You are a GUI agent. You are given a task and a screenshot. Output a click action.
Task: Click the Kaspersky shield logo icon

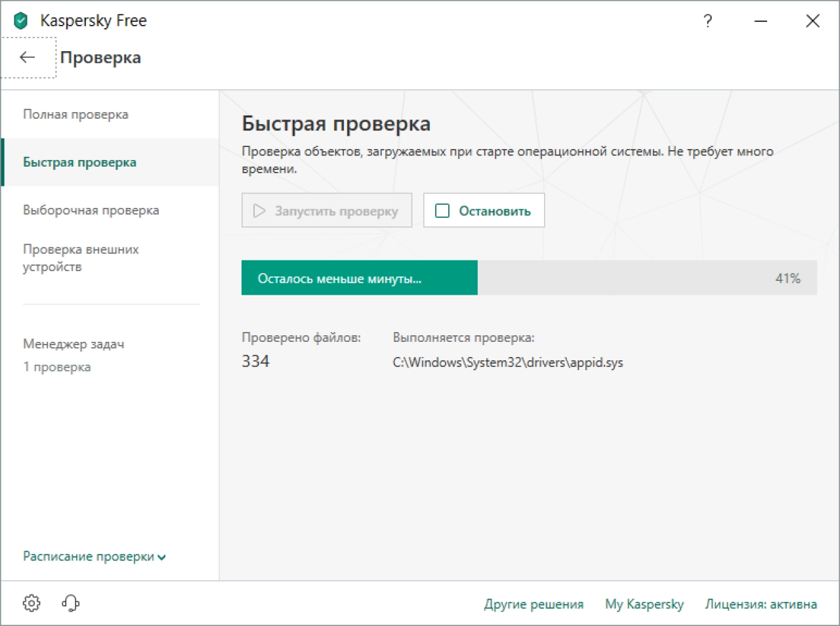(21, 21)
